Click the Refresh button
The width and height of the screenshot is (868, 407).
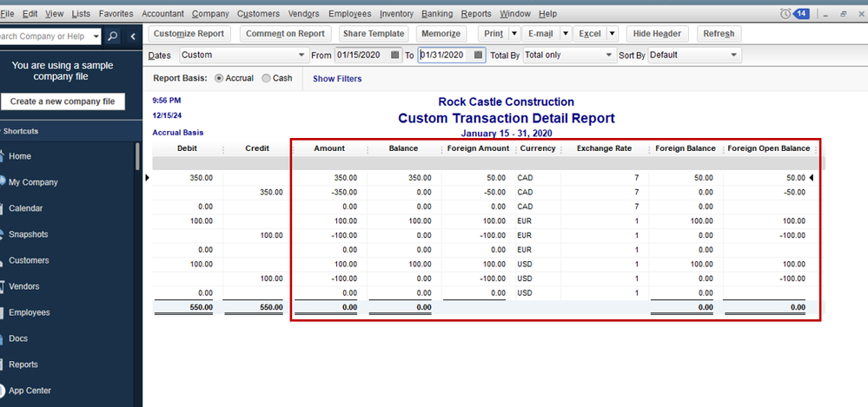719,34
